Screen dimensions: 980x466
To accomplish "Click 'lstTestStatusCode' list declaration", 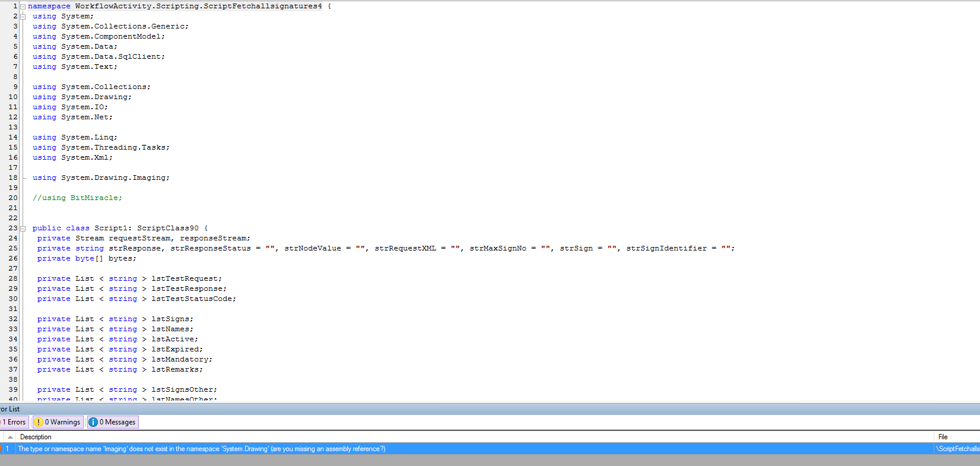I will [192, 299].
